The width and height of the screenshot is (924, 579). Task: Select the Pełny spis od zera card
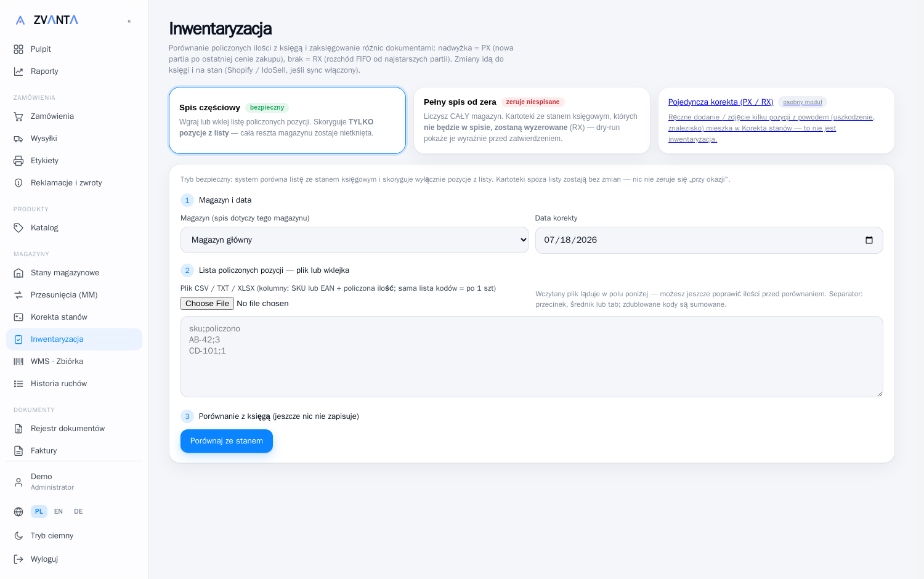[532, 120]
